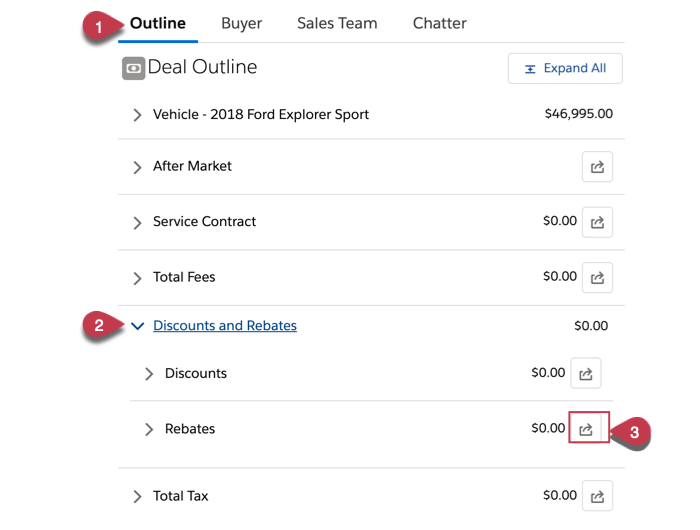Click the Expand All button
The height and width of the screenshot is (530, 700).
[565, 68]
